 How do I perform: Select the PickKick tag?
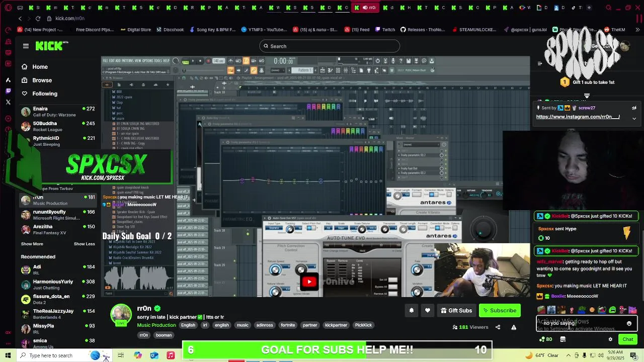(363, 325)
